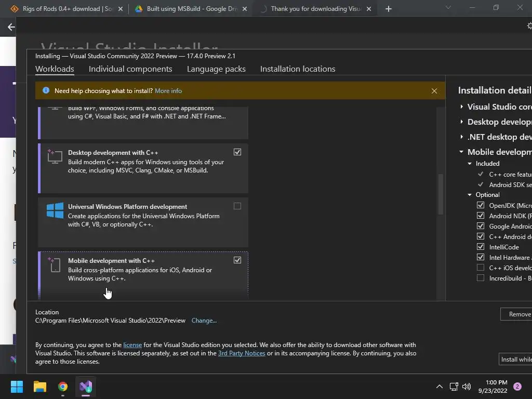
Task: Click the browser tab search chevron
Action: coord(448,7)
